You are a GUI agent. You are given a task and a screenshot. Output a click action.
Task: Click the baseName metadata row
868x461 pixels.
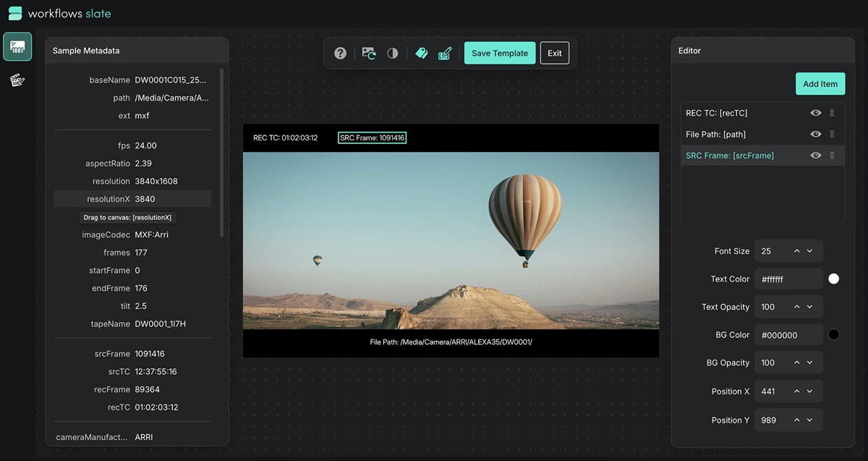tap(132, 80)
